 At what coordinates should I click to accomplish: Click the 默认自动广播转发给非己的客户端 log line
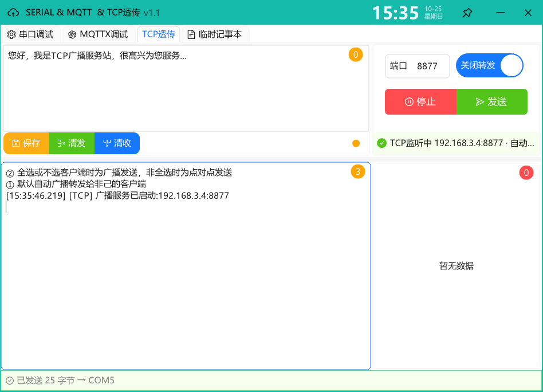pyautogui.click(x=76, y=184)
